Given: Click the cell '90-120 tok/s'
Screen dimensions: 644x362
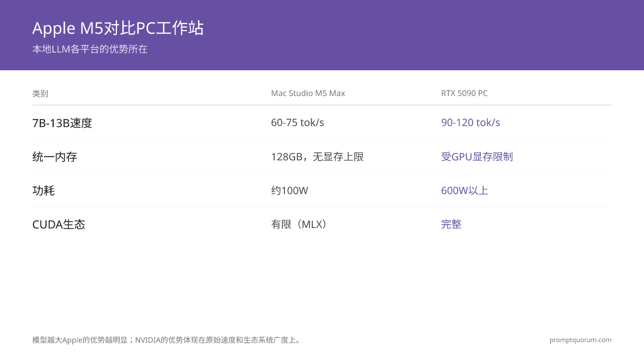Looking at the screenshot, I should [471, 122].
